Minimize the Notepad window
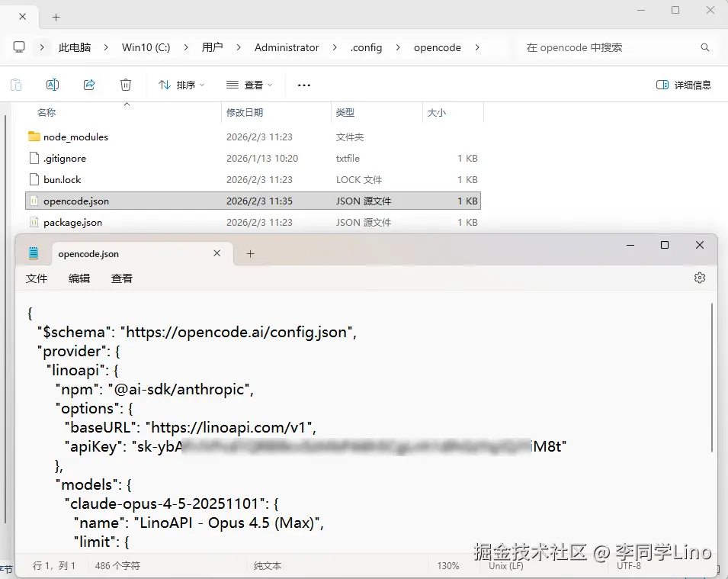Viewport: 728px width, 579px height. pos(630,245)
